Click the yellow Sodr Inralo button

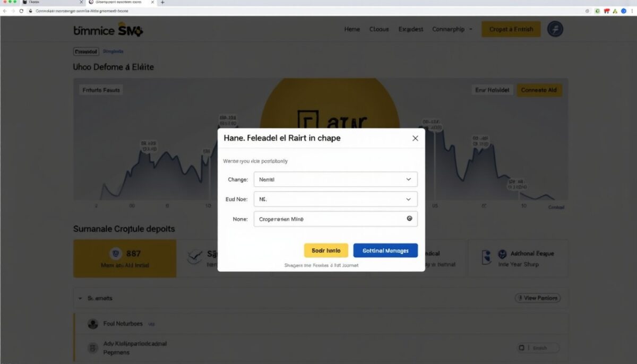pos(326,250)
